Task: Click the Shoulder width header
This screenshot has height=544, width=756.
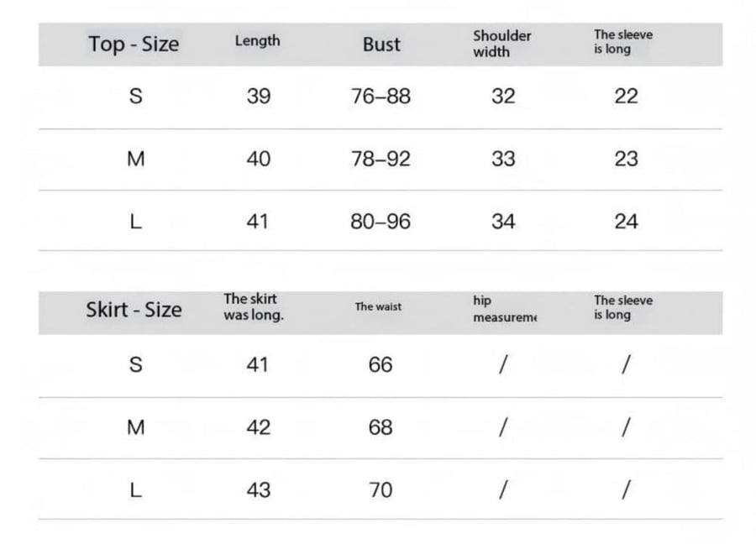Action: click(502, 44)
